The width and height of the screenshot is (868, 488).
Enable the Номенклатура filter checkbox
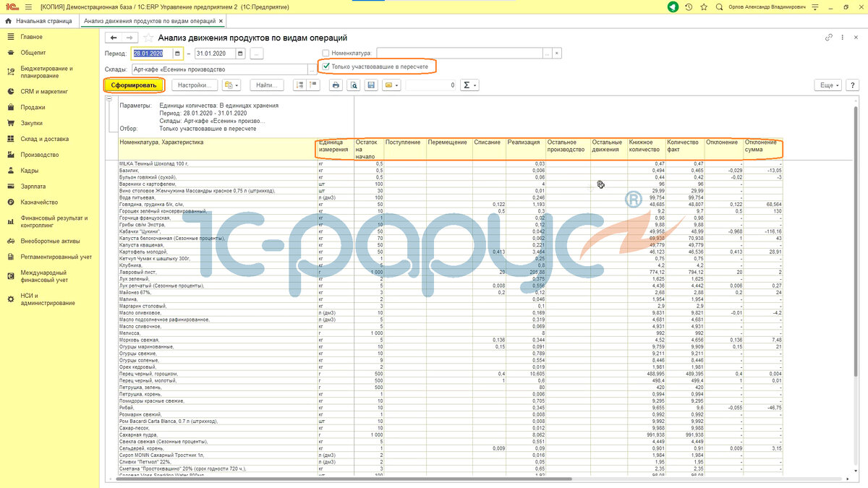(325, 53)
